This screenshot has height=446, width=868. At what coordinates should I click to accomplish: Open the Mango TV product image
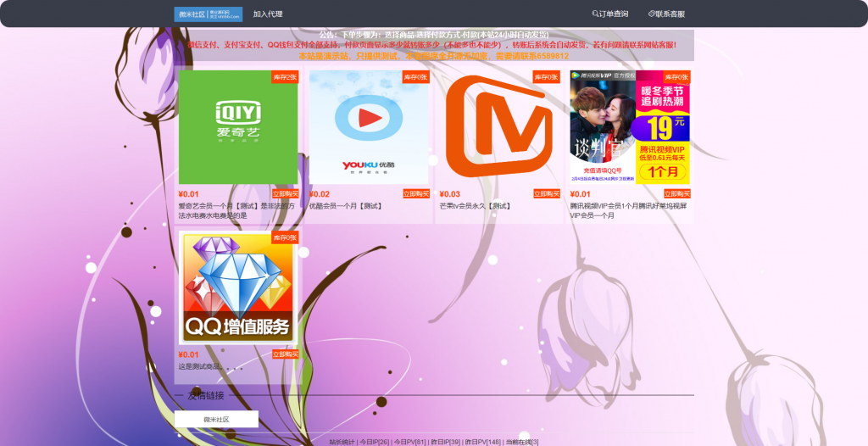click(499, 127)
